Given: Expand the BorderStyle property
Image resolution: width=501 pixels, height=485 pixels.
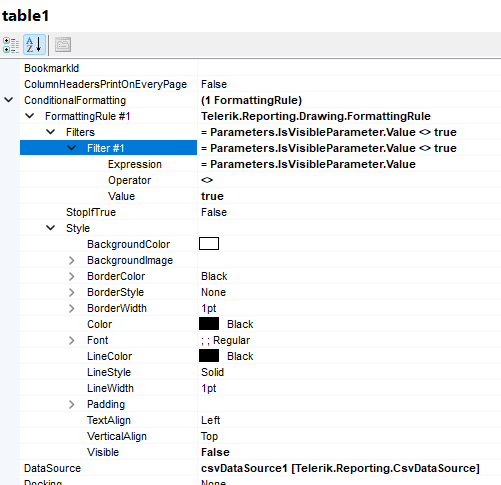Looking at the screenshot, I should click(71, 292).
